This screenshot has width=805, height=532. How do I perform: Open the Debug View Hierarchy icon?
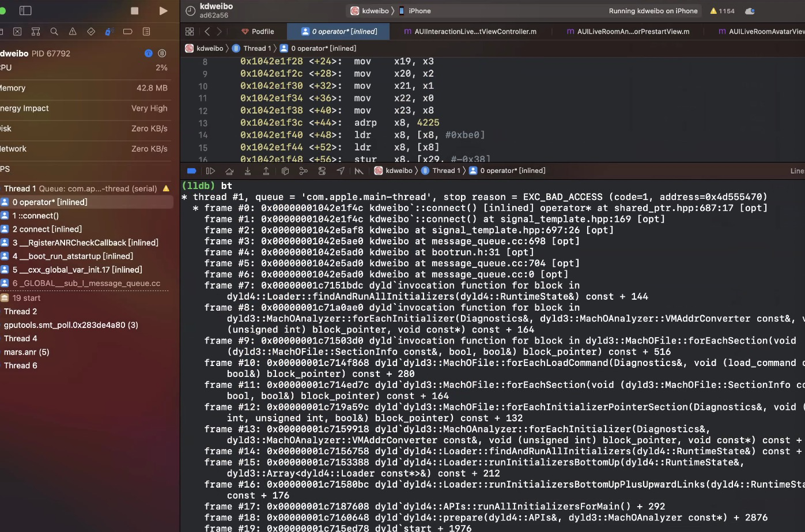285,171
